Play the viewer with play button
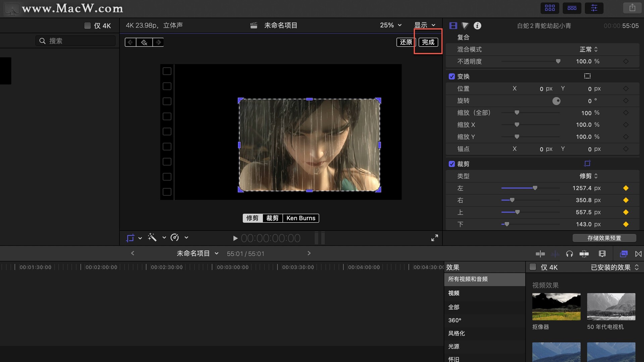 tap(235, 238)
